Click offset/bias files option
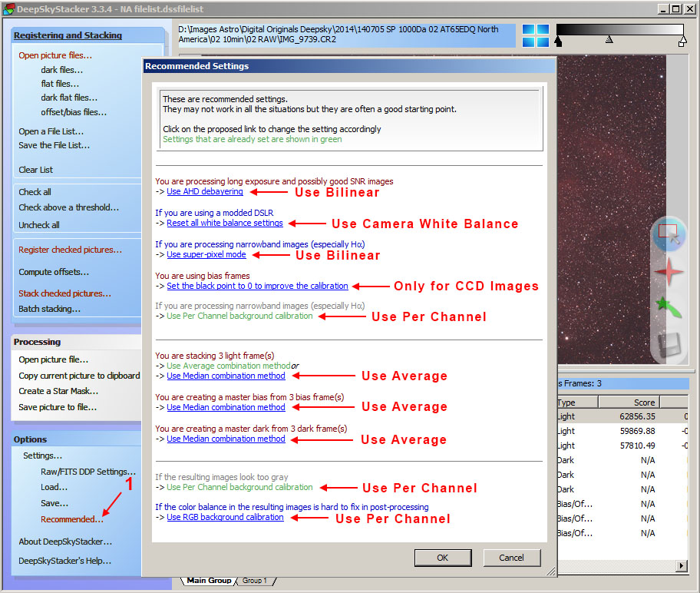 point(74,111)
